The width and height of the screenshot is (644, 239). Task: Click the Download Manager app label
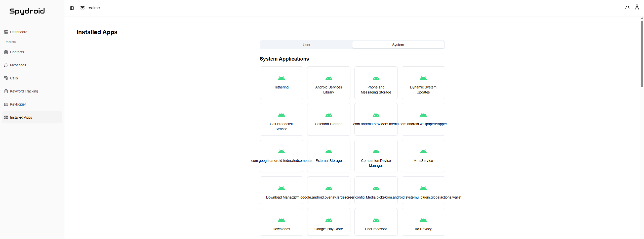[x=281, y=197]
